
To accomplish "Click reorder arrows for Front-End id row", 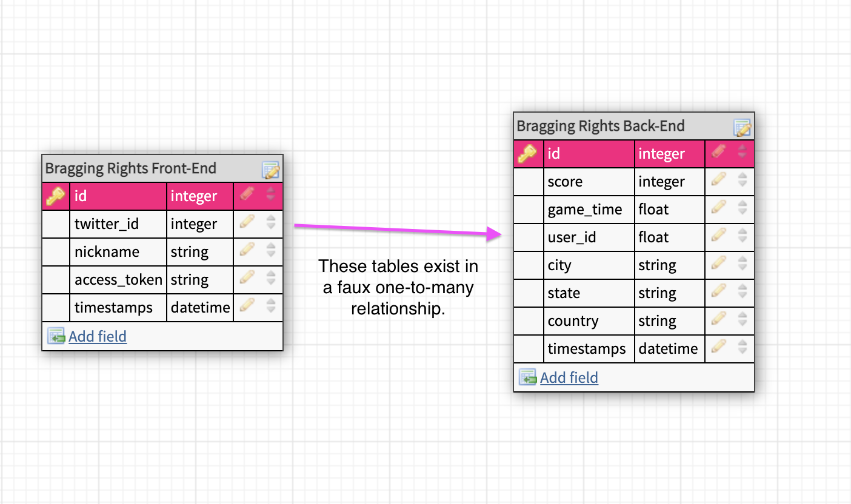I will 271,194.
